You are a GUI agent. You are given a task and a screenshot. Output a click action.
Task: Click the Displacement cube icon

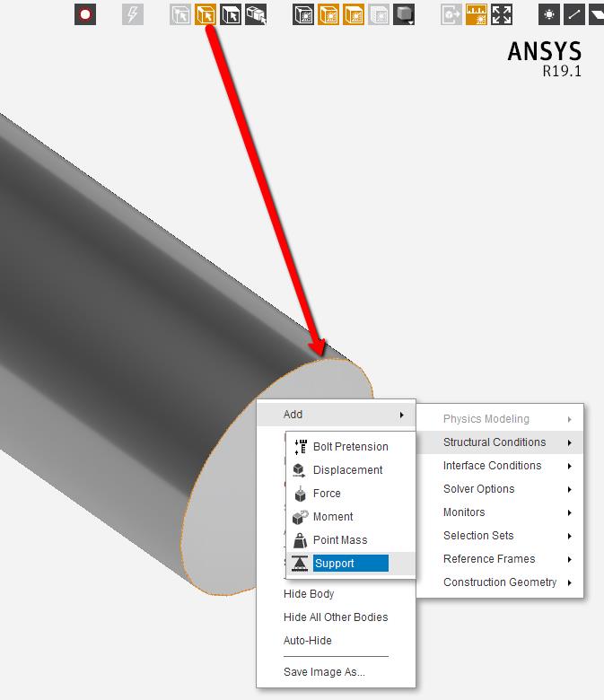coord(300,470)
